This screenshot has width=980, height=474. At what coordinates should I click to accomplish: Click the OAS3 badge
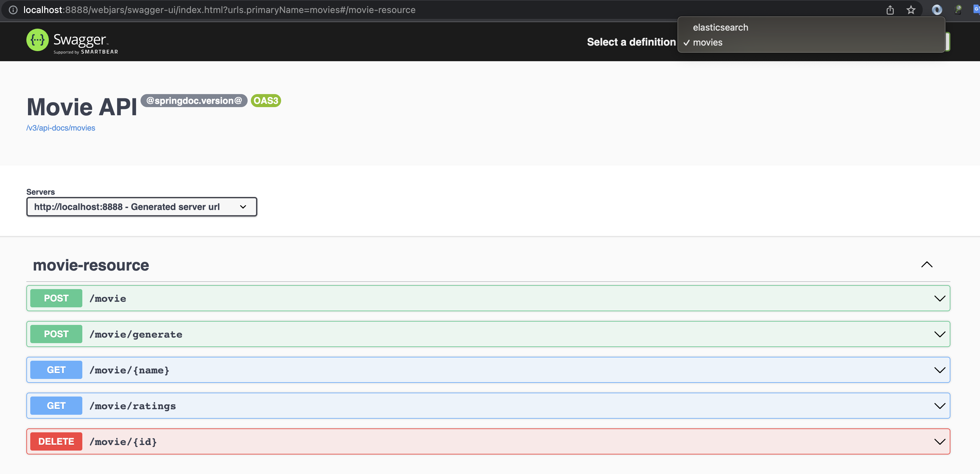pyautogui.click(x=265, y=101)
